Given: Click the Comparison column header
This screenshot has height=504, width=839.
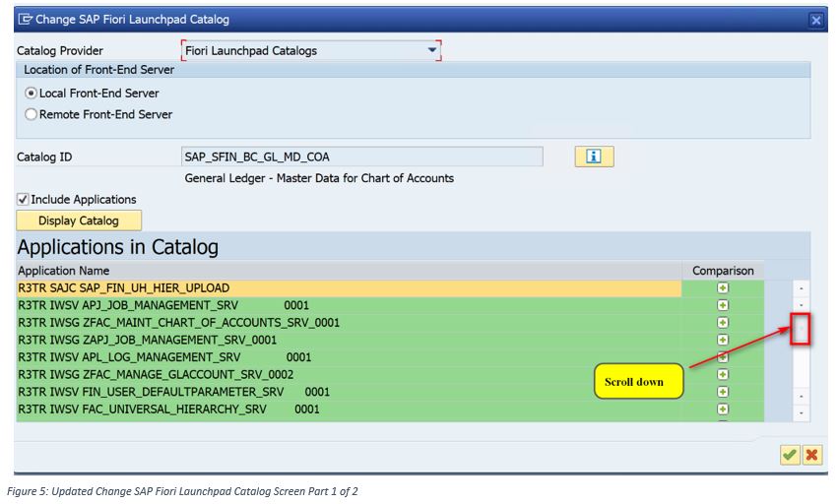Looking at the screenshot, I should [x=723, y=271].
